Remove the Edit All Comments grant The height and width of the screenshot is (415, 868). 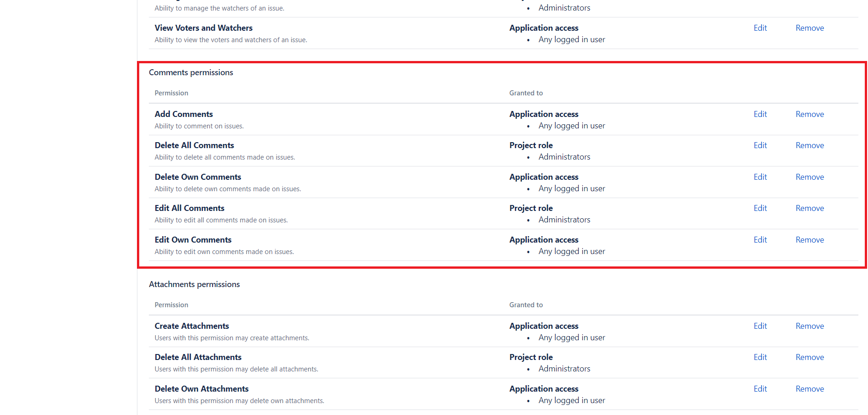(x=809, y=208)
